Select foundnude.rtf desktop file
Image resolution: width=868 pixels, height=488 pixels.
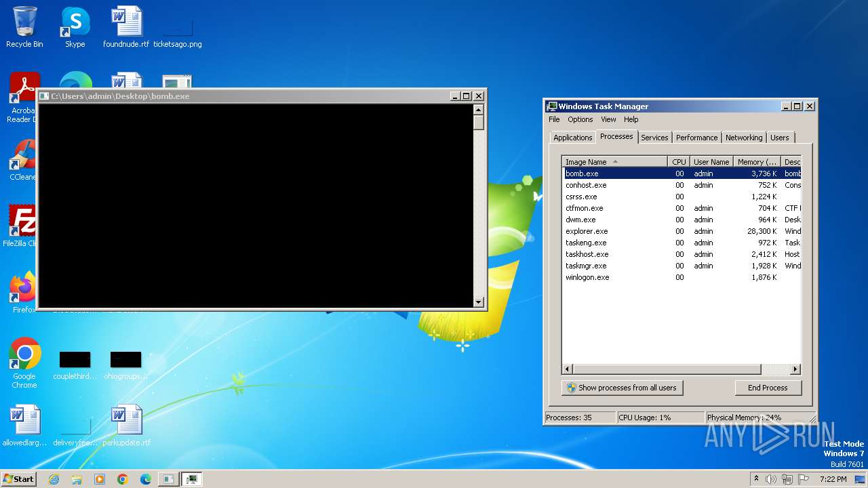[x=126, y=27]
